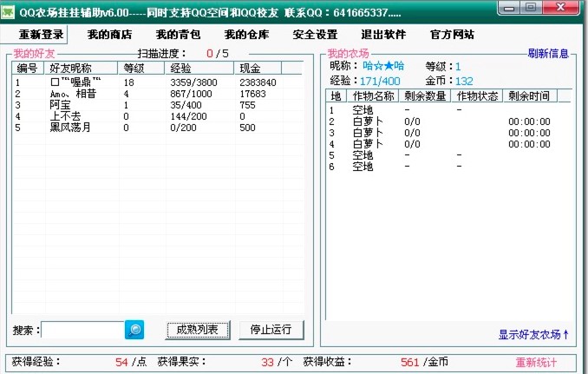Screen dimensions: 588x374
Task: Select friend row '喔鼎' level 18
Action: (158, 82)
